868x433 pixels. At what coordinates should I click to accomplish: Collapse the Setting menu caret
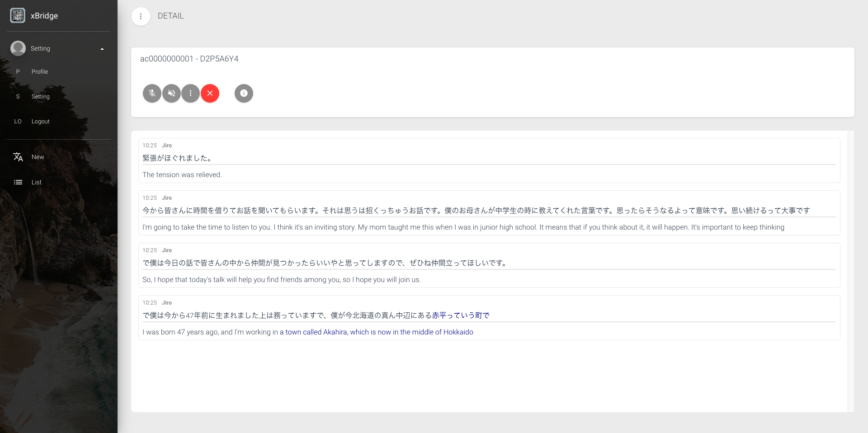pos(102,49)
